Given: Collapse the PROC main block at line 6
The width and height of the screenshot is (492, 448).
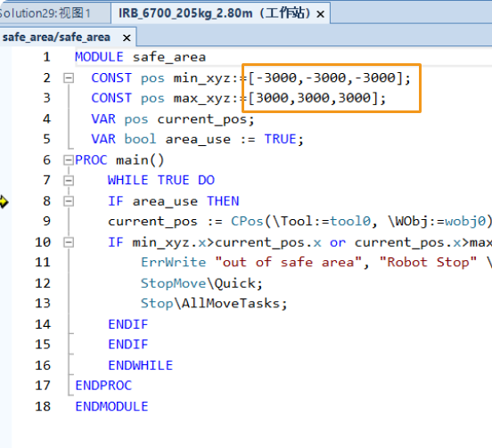Looking at the screenshot, I should [69, 160].
